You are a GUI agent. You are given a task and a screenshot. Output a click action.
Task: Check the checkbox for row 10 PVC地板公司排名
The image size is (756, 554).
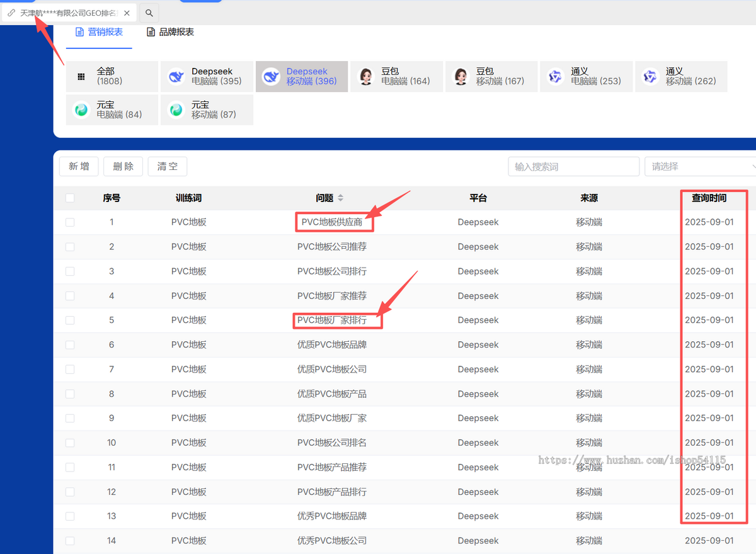click(70, 443)
